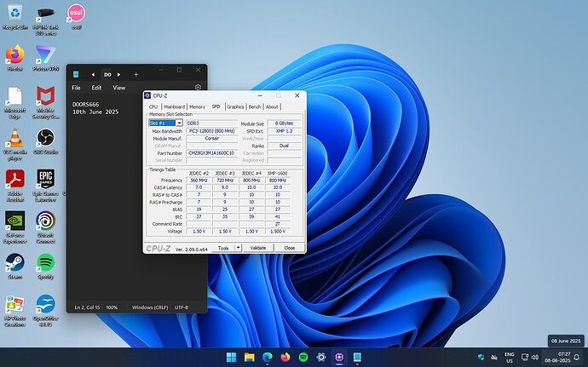Click the 'Ln 2, Col 15' status in Notepad
This screenshot has height=367, width=588.
pos(87,307)
